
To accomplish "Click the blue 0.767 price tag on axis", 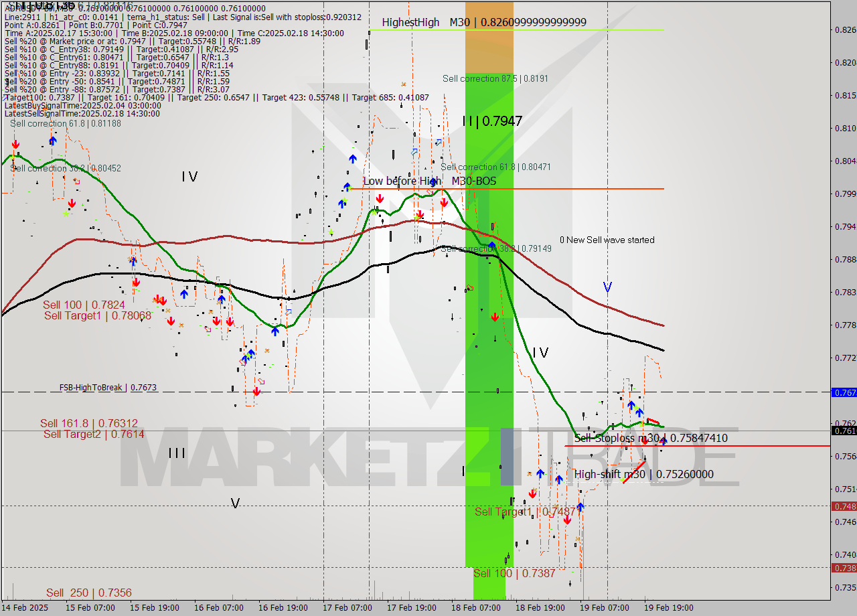I will click(844, 392).
